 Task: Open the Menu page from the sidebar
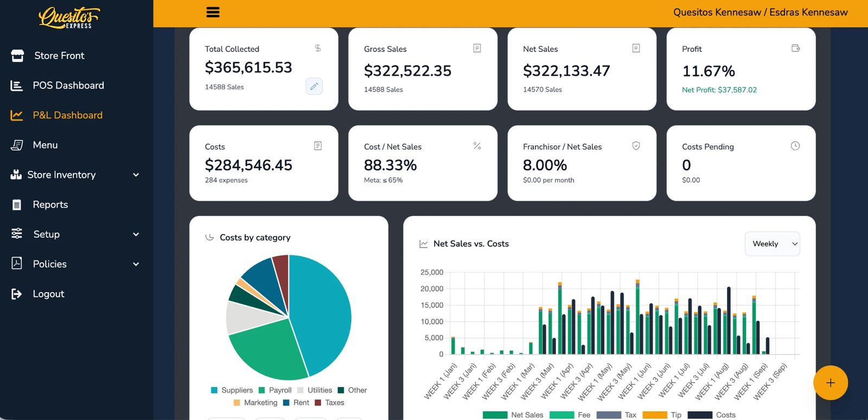coord(45,145)
